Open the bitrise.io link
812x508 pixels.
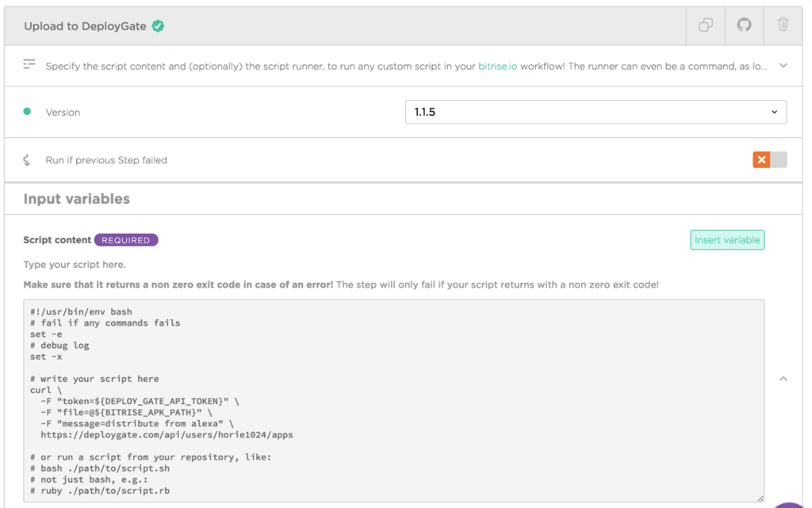tap(497, 67)
